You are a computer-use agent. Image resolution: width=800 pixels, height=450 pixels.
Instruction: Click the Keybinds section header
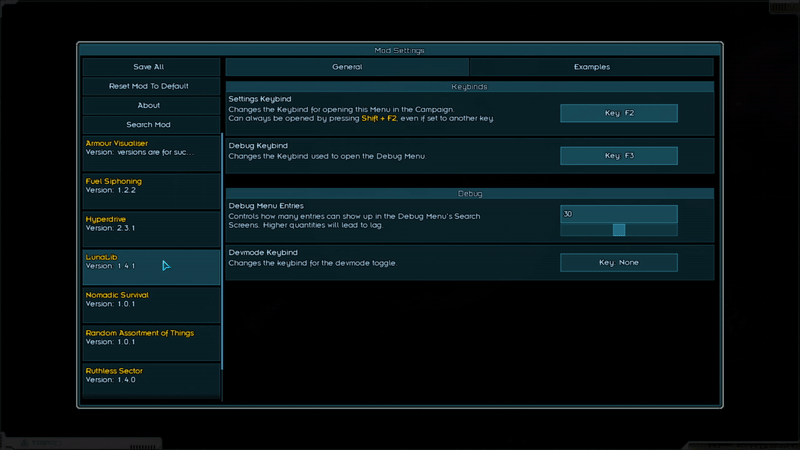coord(469,87)
